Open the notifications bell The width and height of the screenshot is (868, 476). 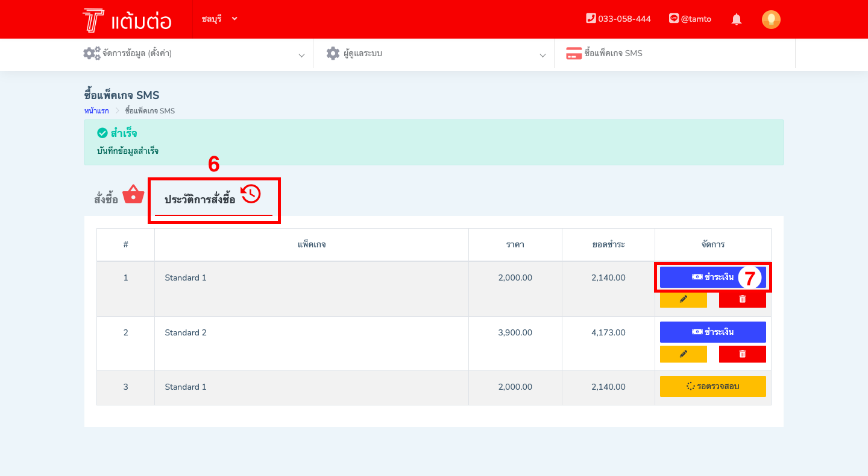click(x=737, y=19)
